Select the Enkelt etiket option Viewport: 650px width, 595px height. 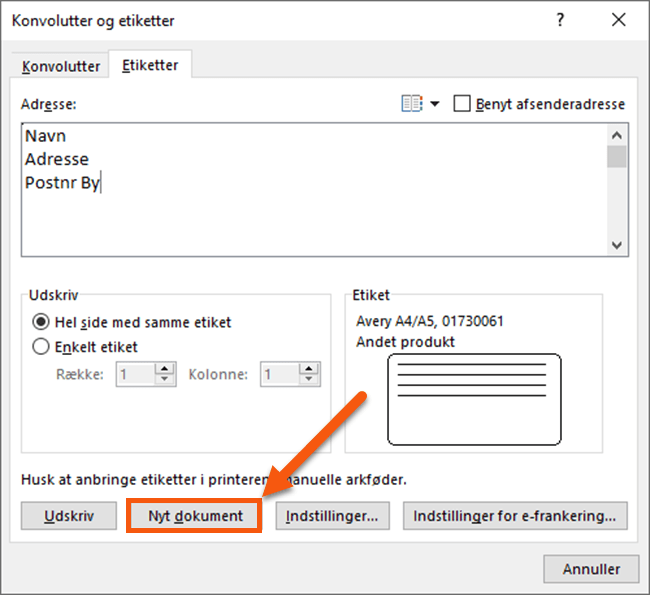pyautogui.click(x=41, y=347)
